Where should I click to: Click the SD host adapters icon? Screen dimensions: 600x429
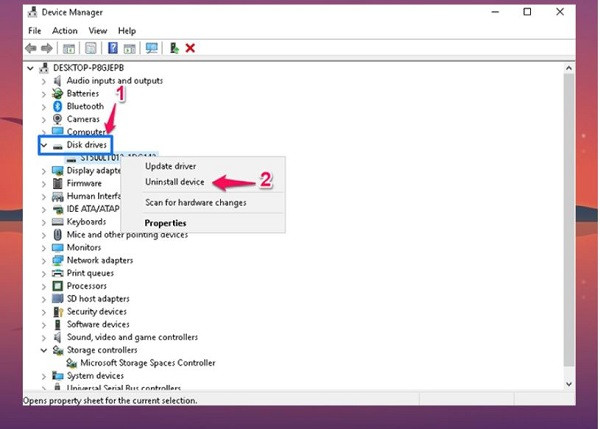pos(57,299)
